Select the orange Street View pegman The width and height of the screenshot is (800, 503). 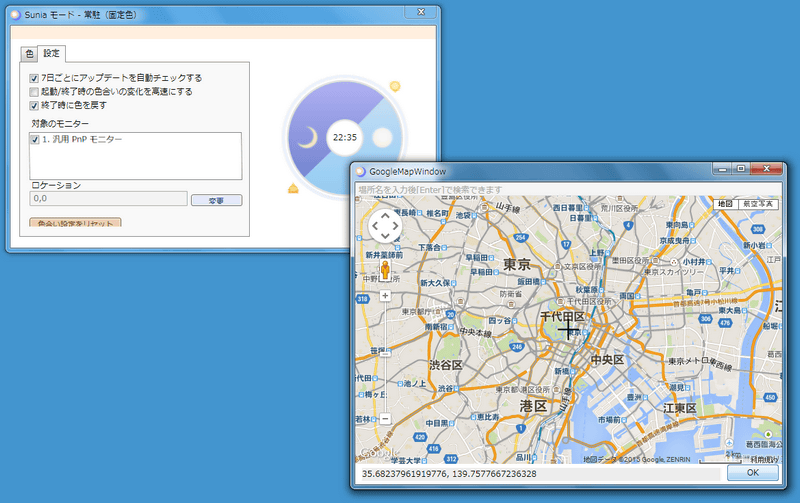(385, 270)
